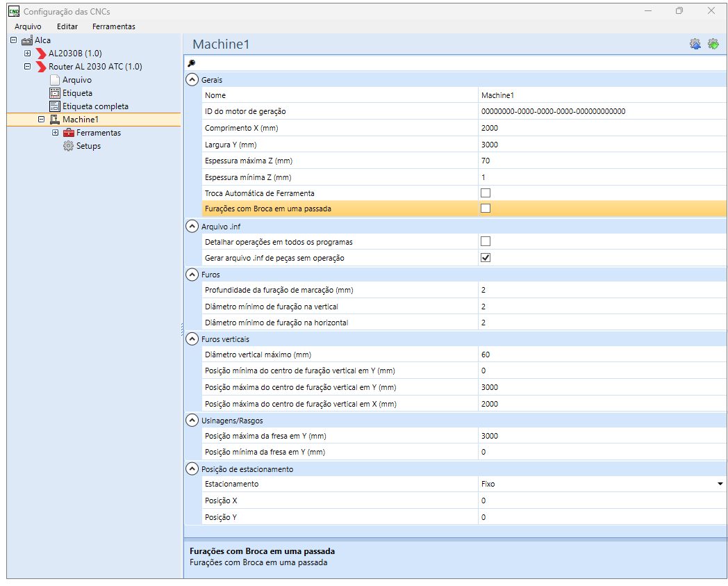The image size is (728, 586).
Task: Edit Posição mínima da fresa em Y value
Action: (602, 452)
